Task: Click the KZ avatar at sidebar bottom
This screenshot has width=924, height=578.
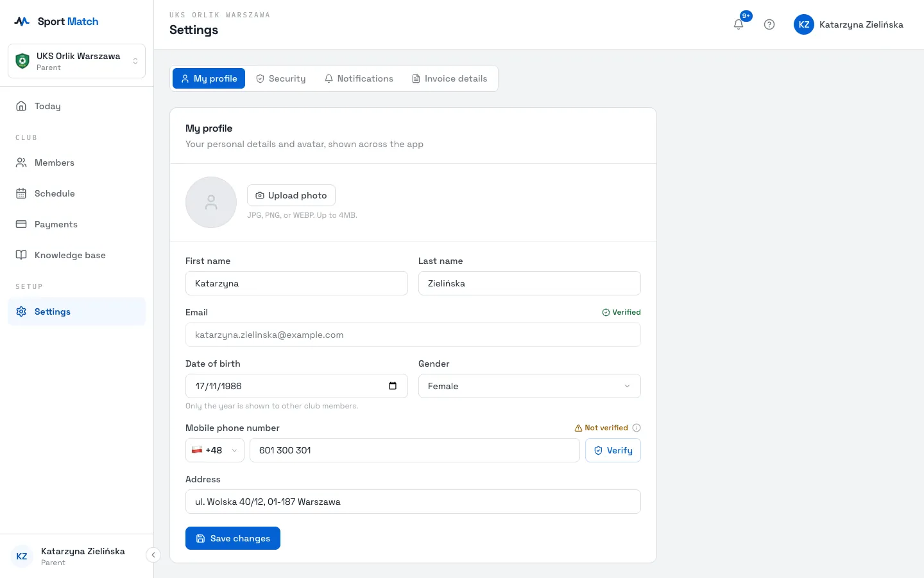Action: [x=22, y=556]
